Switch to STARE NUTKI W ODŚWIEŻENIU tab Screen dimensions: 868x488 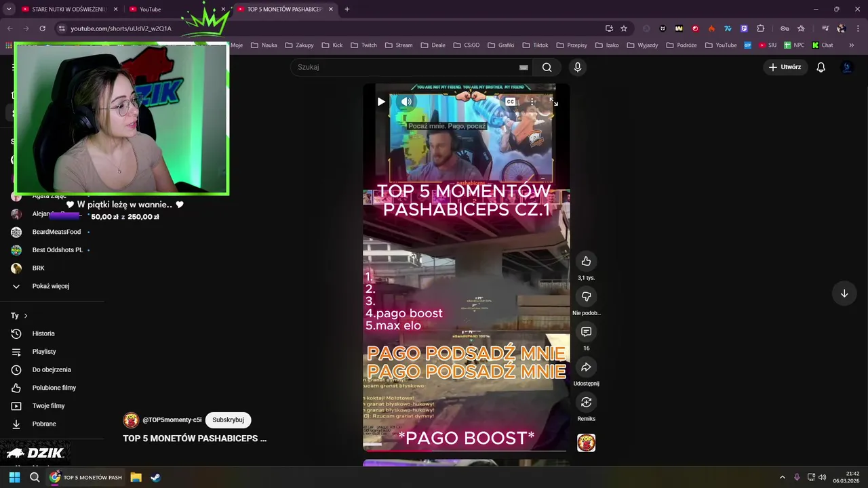(70, 9)
